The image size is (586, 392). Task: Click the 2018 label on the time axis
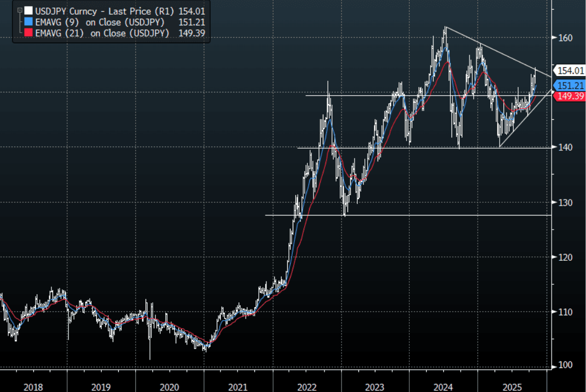tap(33, 387)
